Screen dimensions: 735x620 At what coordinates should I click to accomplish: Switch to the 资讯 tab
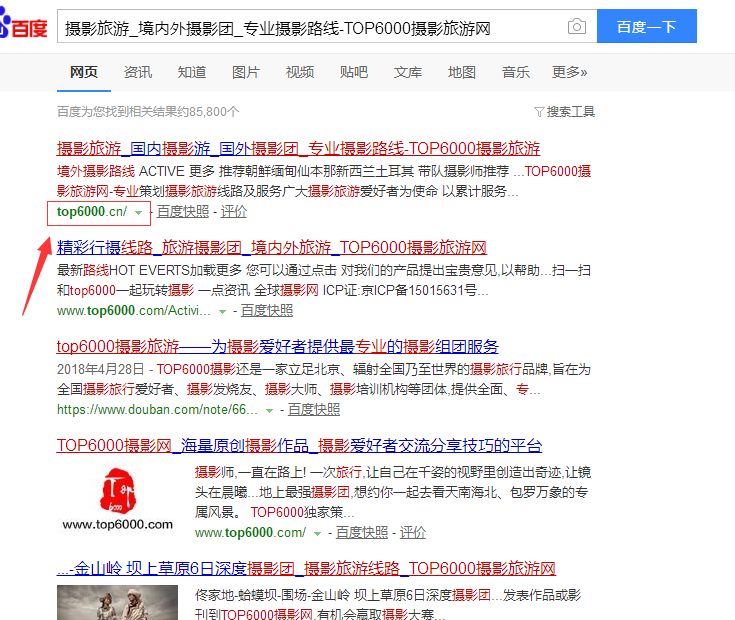tap(138, 72)
